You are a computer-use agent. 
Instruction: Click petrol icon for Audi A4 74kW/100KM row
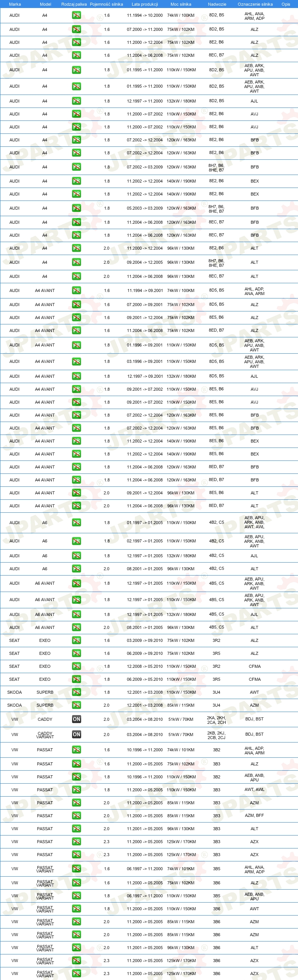click(x=76, y=15)
